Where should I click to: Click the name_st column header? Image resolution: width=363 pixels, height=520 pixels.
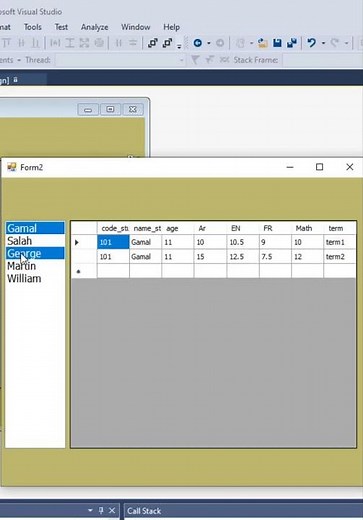pyautogui.click(x=146, y=228)
